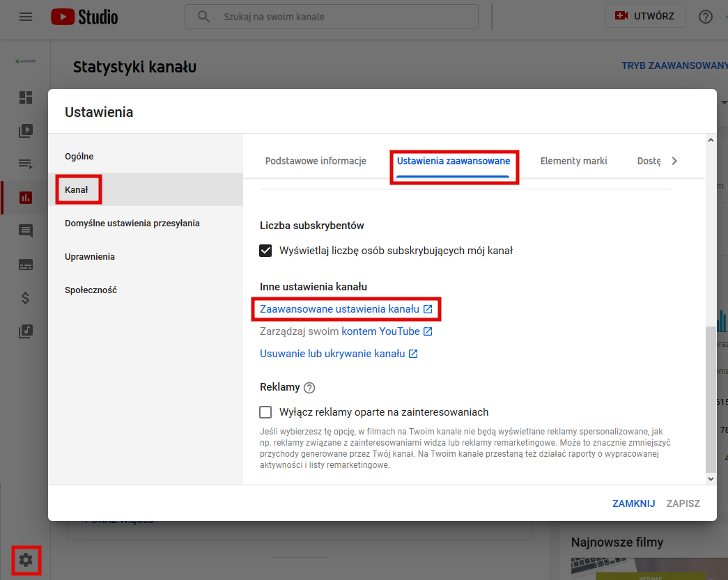This screenshot has width=728, height=580.
Task: Check Wyłącz reklamy oparte na zainteresowaniach
Action: click(265, 412)
